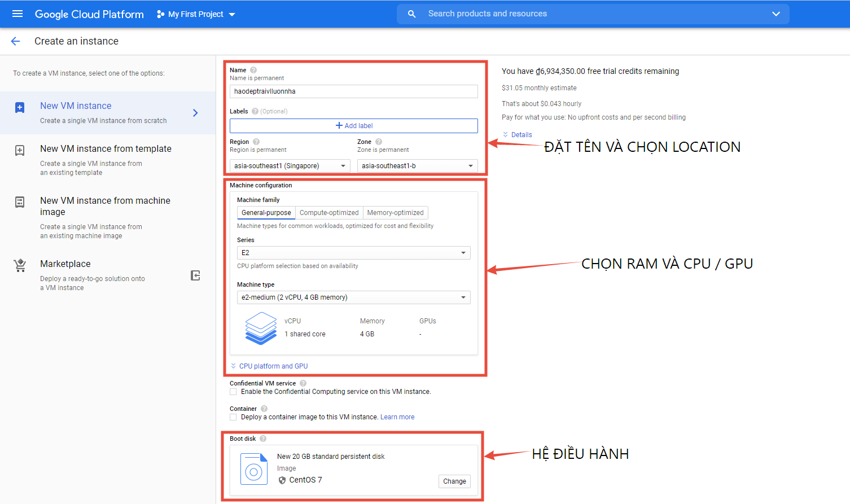Screen dimensions: 850x504
Task: Click the Marketplace cart icon
Action: (20, 265)
